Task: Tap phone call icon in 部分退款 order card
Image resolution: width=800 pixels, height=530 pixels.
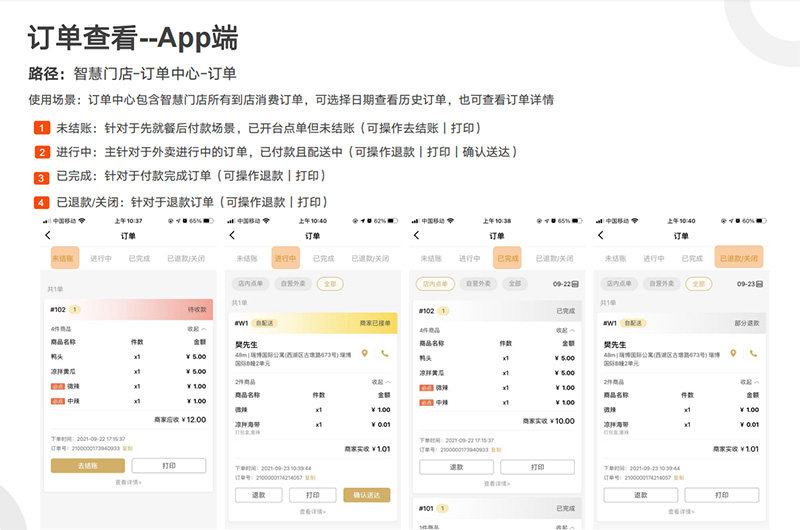Action: click(x=753, y=353)
